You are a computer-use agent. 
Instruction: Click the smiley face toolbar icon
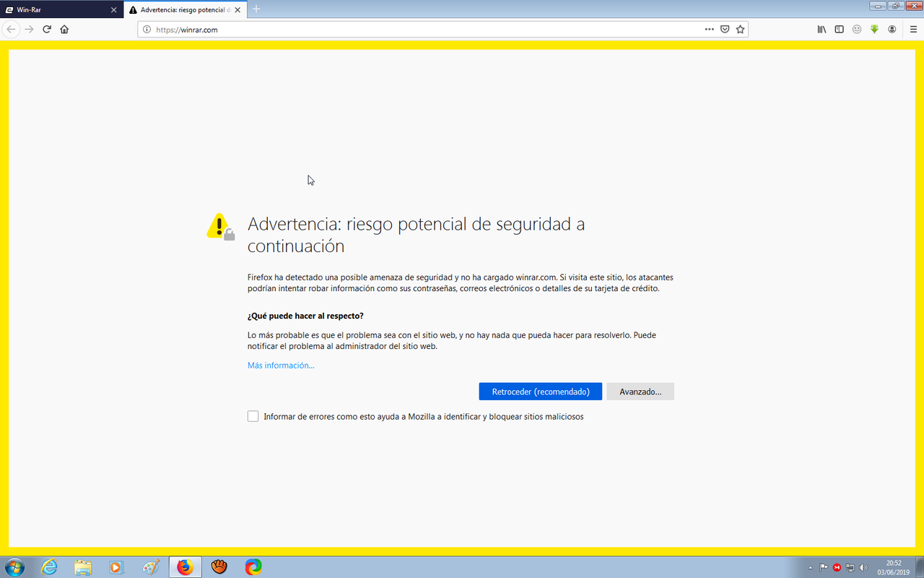(x=857, y=30)
